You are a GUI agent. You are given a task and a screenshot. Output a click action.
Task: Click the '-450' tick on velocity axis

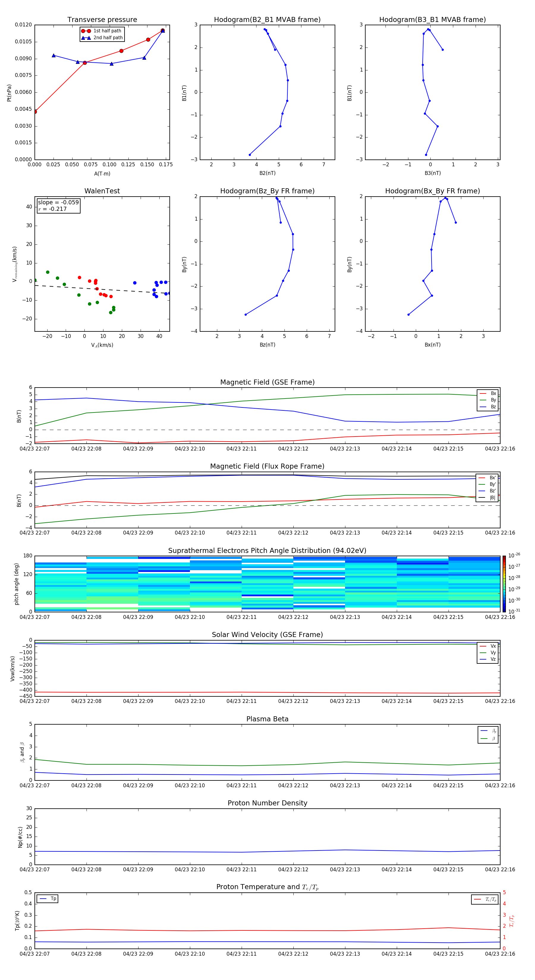(25, 696)
